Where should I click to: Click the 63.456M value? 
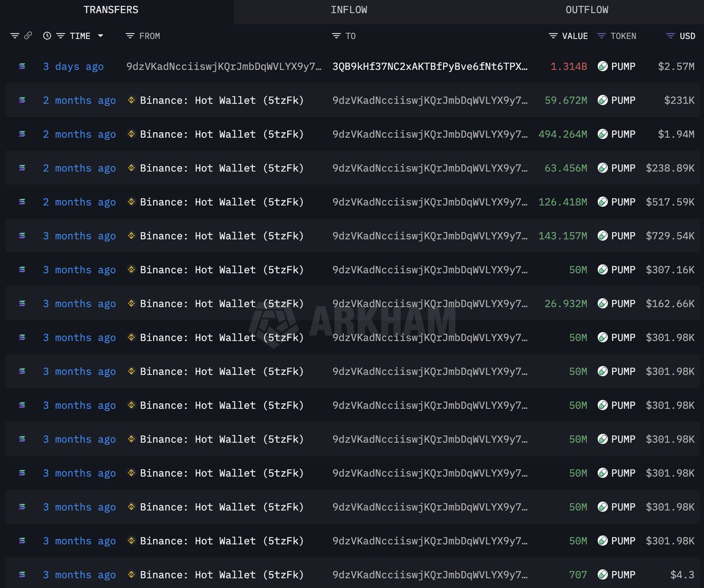(x=566, y=168)
